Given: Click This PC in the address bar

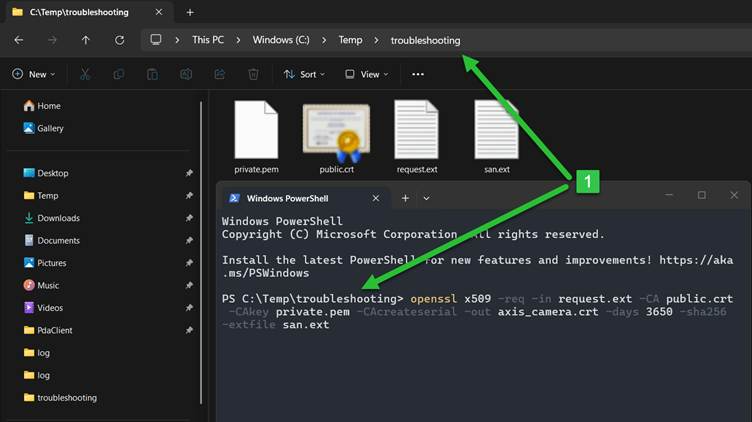Looking at the screenshot, I should [208, 40].
